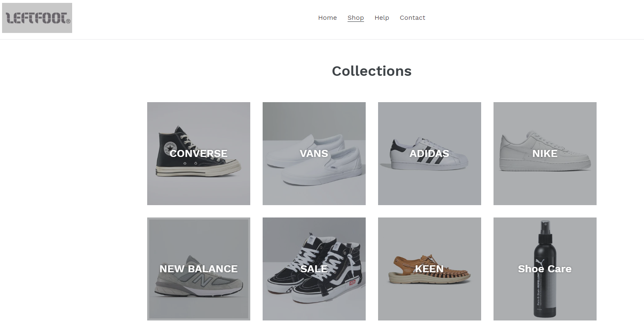Navigate to the Contact page

click(x=412, y=18)
